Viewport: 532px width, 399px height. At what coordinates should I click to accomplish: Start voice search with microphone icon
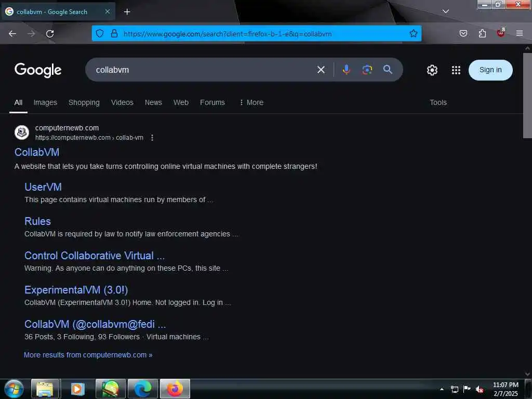(346, 70)
